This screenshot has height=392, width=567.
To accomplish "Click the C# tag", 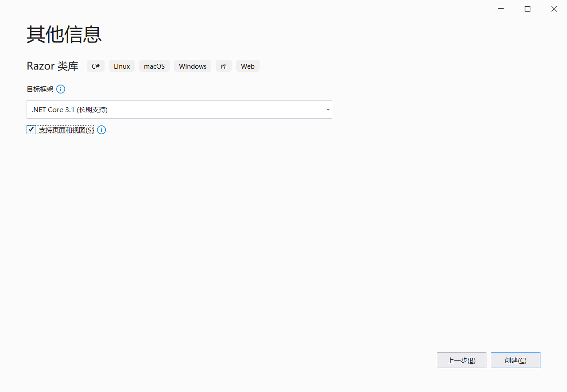I will click(96, 66).
